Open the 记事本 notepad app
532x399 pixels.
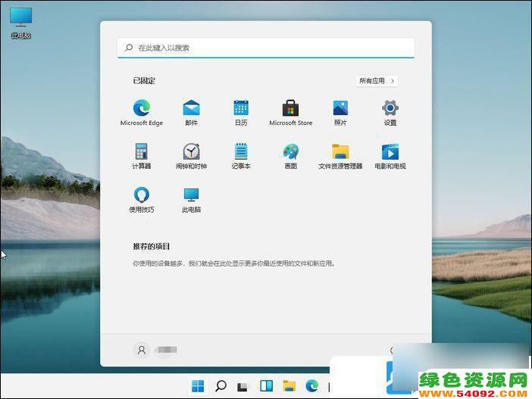241,156
